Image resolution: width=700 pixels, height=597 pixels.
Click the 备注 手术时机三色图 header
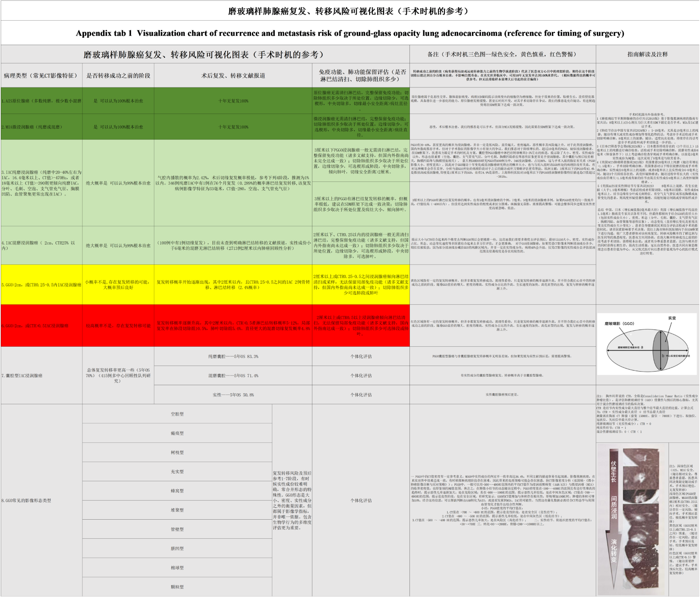point(502,54)
